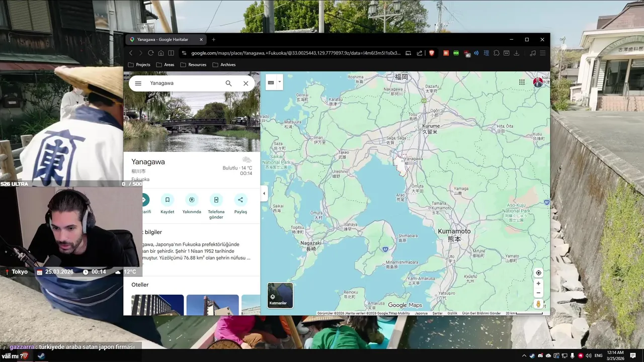Share Yanagawa with Paylaş button

(240, 204)
